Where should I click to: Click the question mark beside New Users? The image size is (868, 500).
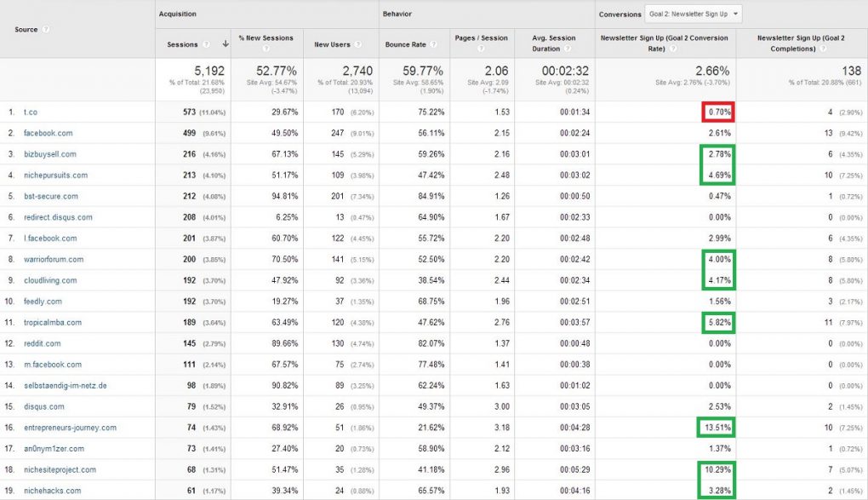tap(358, 44)
